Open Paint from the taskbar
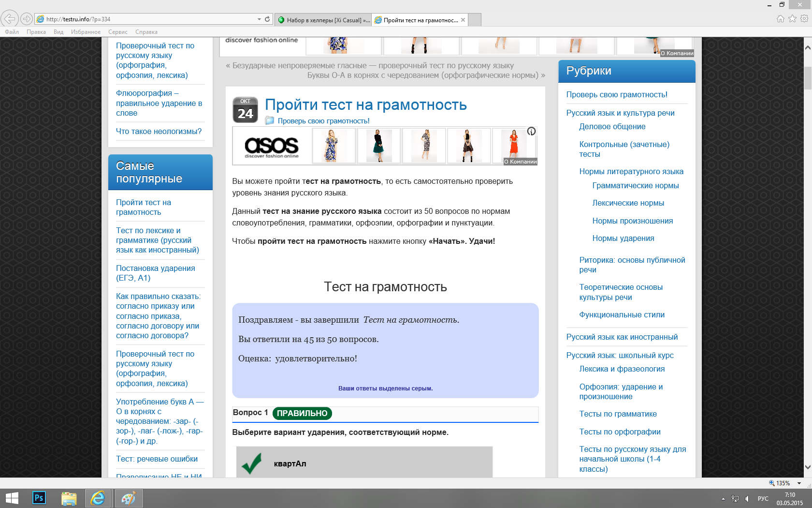The image size is (812, 508). click(128, 498)
